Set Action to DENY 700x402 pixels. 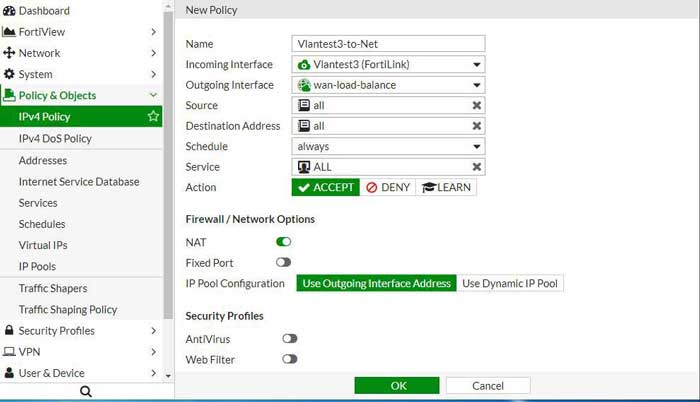388,187
